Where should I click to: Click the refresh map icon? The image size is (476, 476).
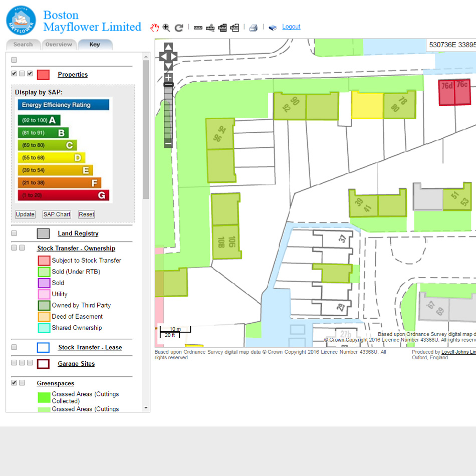(179, 28)
